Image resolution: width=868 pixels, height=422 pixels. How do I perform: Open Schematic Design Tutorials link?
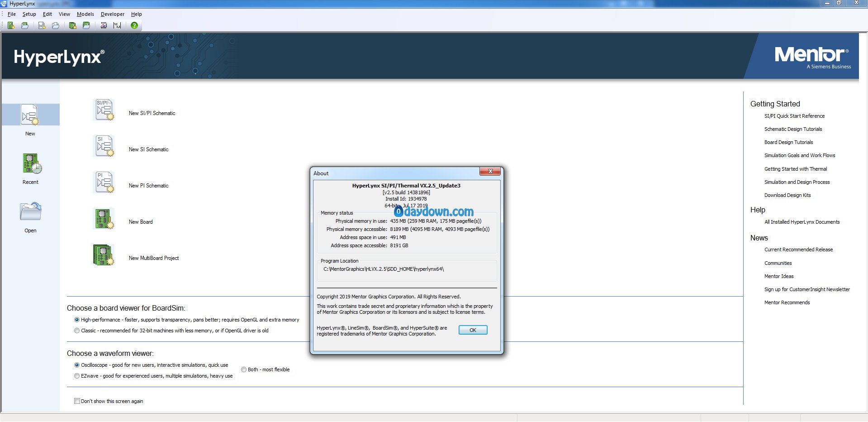click(x=793, y=129)
